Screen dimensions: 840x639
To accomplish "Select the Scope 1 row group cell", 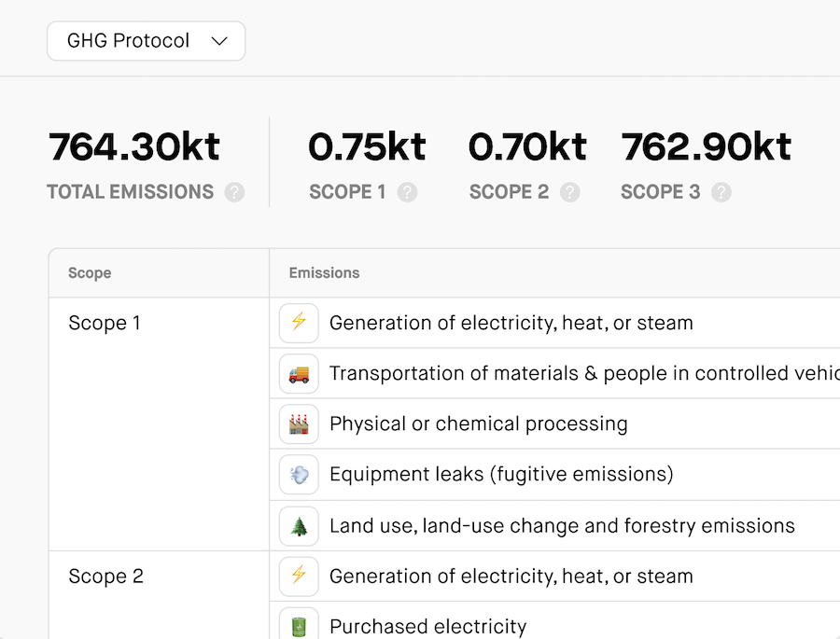I will tap(105, 324).
